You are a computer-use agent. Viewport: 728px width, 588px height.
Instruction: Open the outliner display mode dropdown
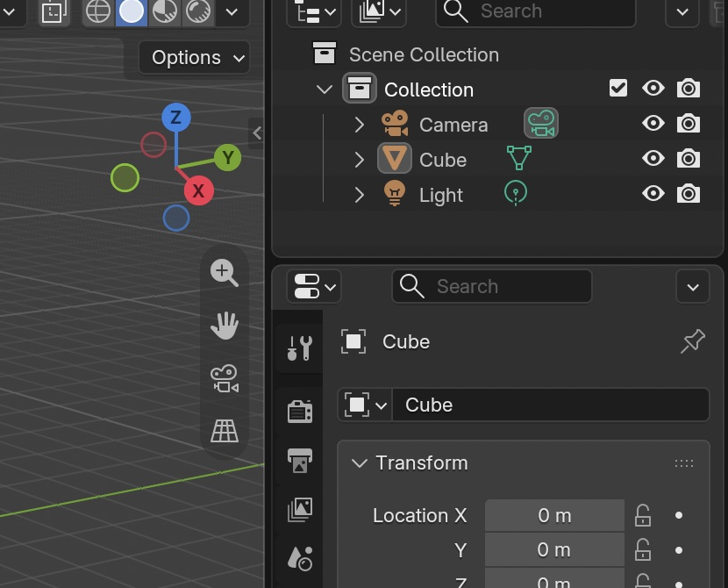379,11
